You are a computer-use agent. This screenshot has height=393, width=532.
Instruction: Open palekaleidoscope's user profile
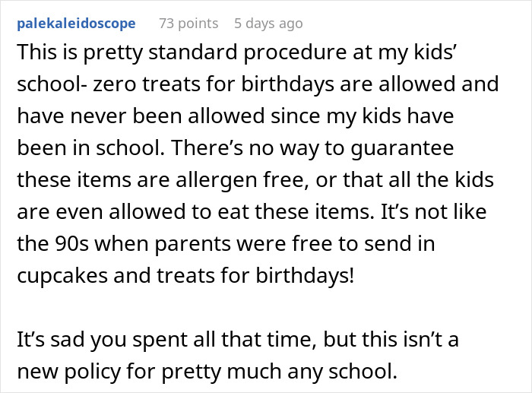pyautogui.click(x=75, y=24)
